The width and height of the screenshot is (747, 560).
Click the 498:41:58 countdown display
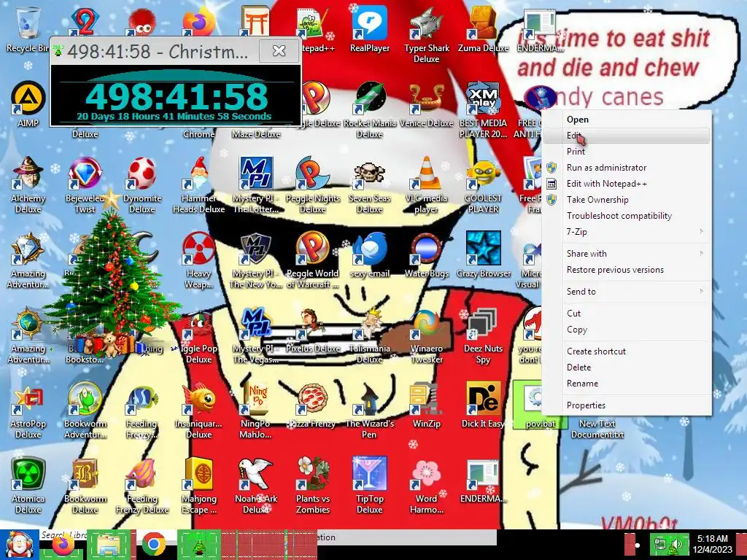coord(176,96)
